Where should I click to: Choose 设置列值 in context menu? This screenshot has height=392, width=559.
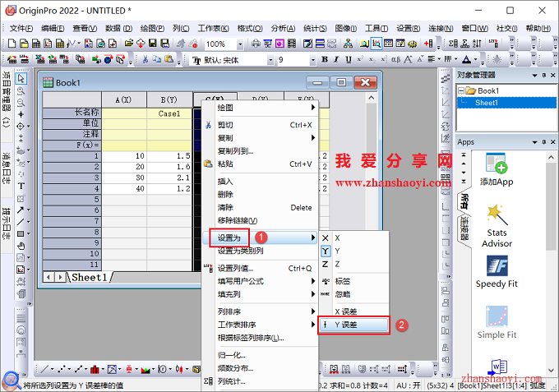(x=260, y=269)
